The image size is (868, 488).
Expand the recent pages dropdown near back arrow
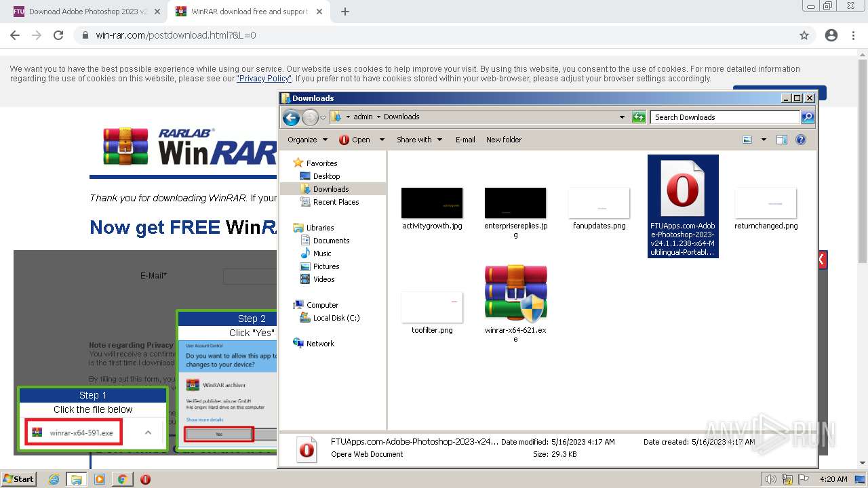click(x=323, y=118)
